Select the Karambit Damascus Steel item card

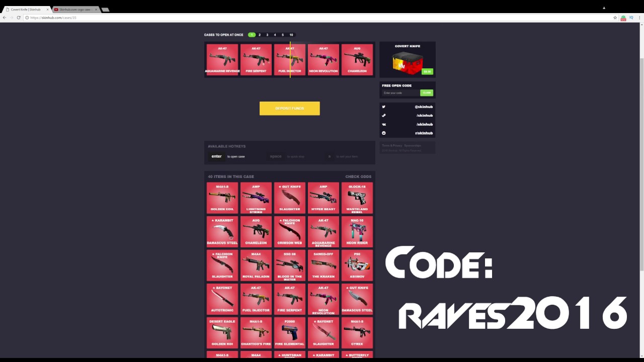click(222, 232)
